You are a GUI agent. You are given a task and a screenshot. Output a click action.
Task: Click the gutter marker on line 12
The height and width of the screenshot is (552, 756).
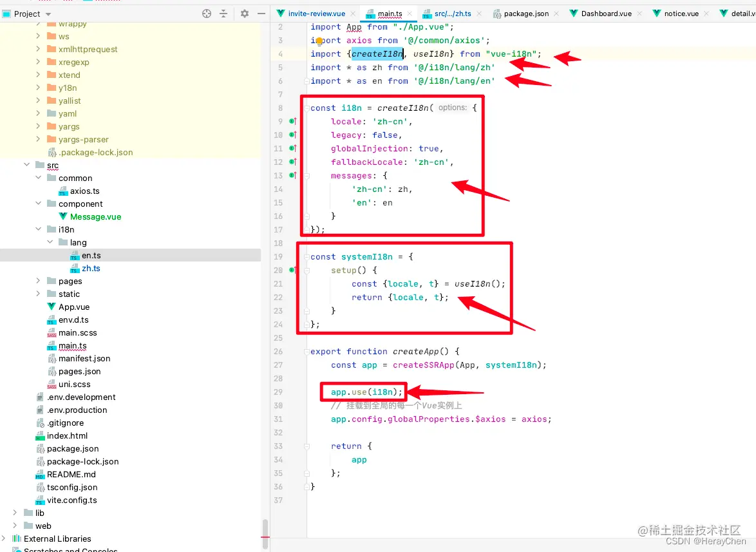click(292, 162)
